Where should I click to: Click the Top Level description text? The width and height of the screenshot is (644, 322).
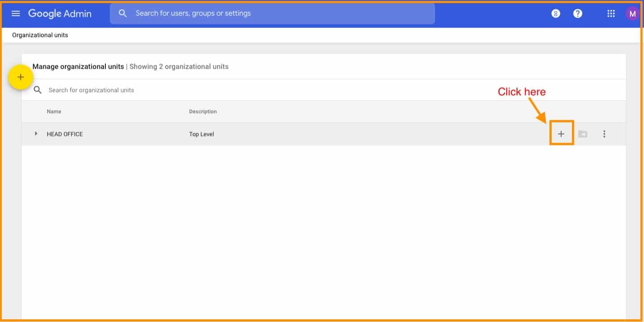click(x=201, y=134)
